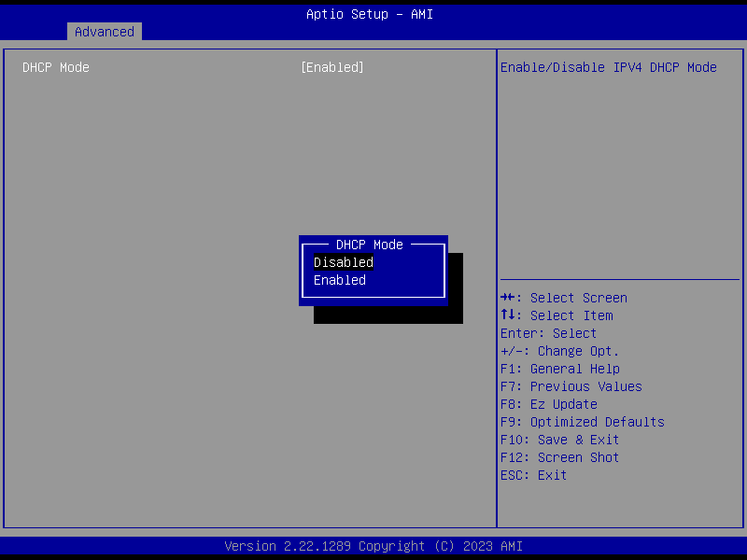This screenshot has height=560, width=747.
Task: Click the Aptio Setup - AMI title
Action: click(370, 14)
